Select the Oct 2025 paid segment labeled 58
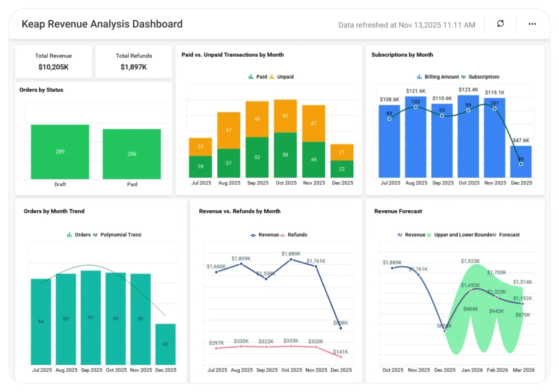Image resolution: width=559 pixels, height=392 pixels. [x=285, y=155]
